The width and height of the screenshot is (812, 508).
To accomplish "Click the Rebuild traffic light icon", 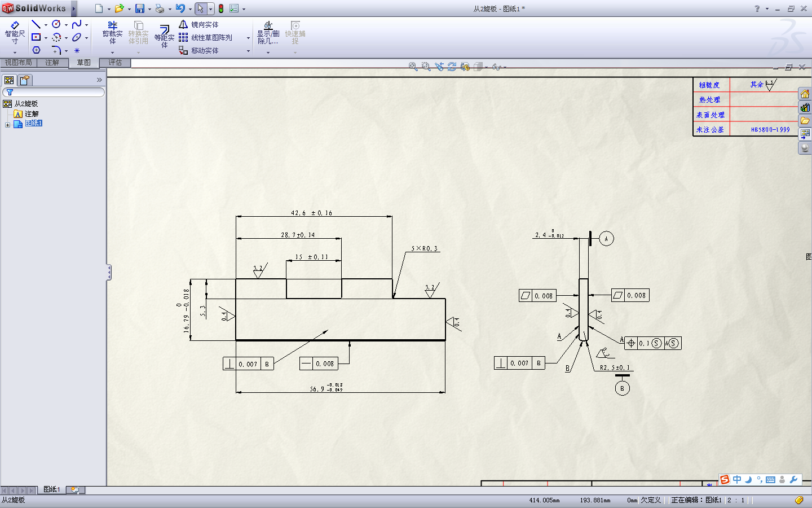I will tap(221, 8).
